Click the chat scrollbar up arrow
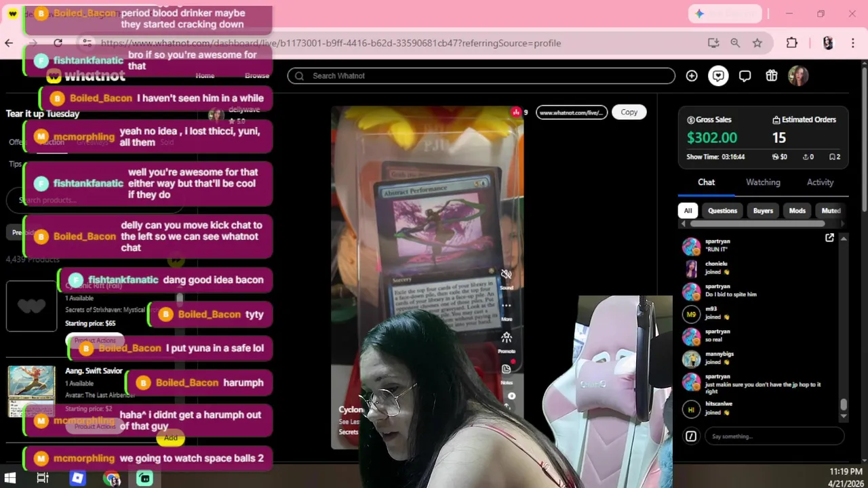This screenshot has height=488, width=868. [x=844, y=239]
